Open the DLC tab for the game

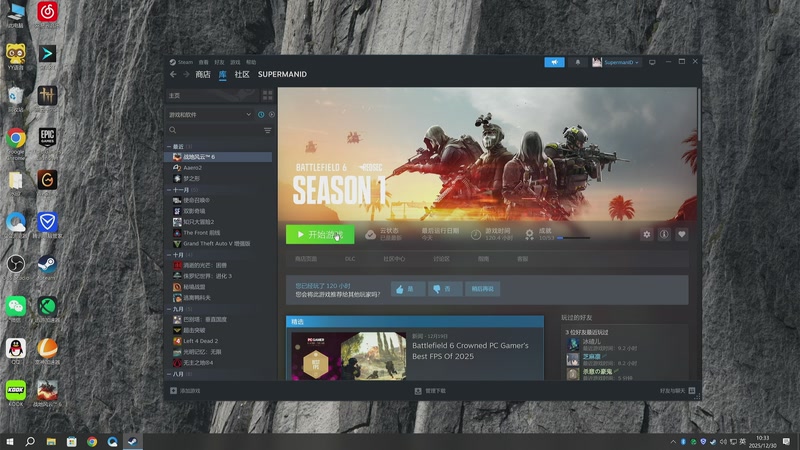tap(350, 259)
